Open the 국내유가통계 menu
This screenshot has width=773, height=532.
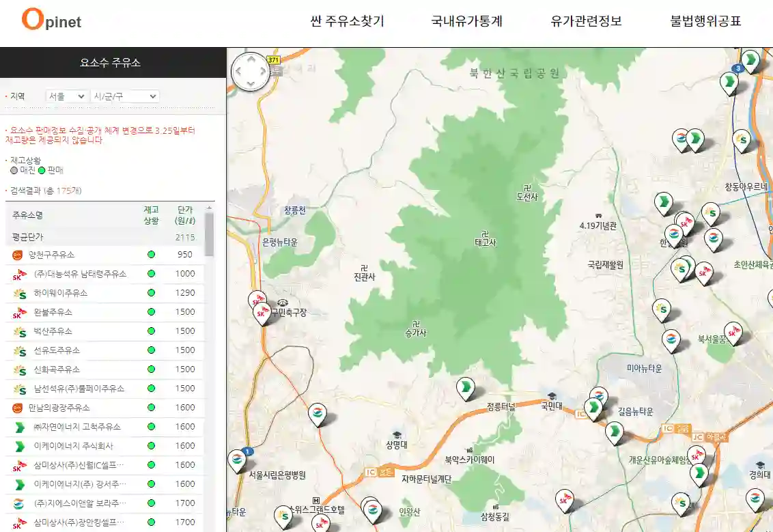[466, 20]
